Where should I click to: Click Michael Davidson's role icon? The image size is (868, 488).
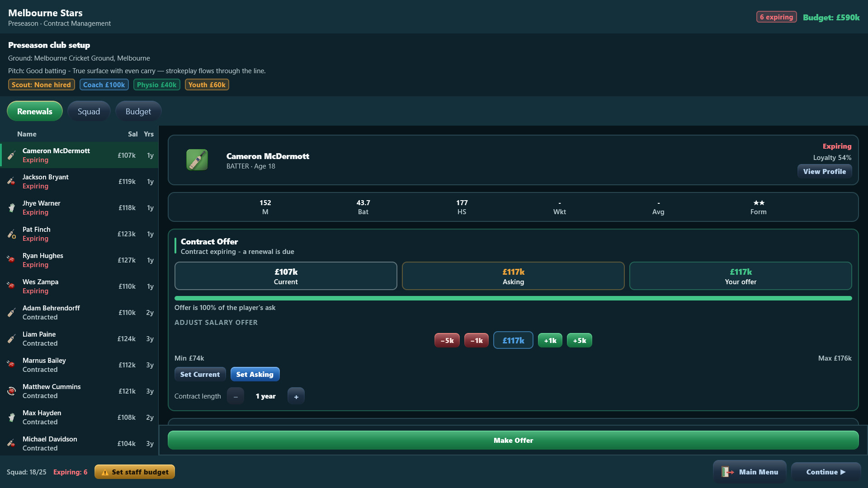point(12,444)
